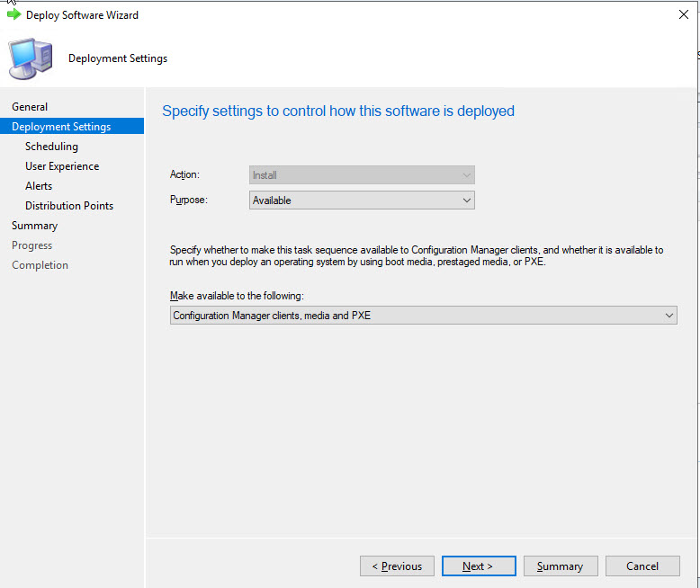Open the General page in the sidebar
700x588 pixels.
coord(30,107)
